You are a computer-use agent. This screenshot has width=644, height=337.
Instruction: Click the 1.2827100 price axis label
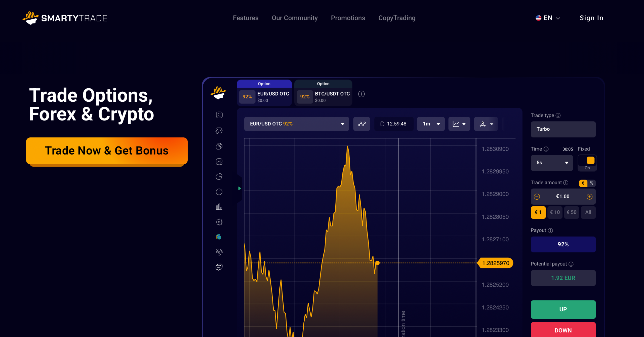(x=495, y=239)
